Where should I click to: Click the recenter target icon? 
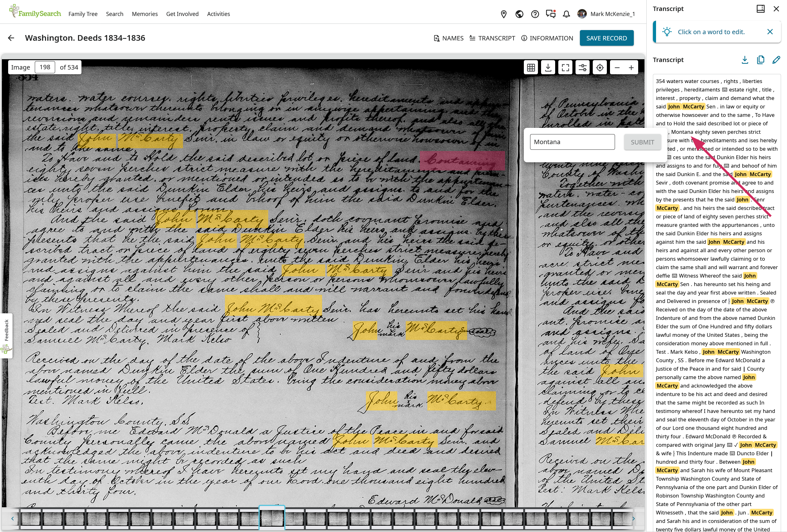(x=600, y=67)
